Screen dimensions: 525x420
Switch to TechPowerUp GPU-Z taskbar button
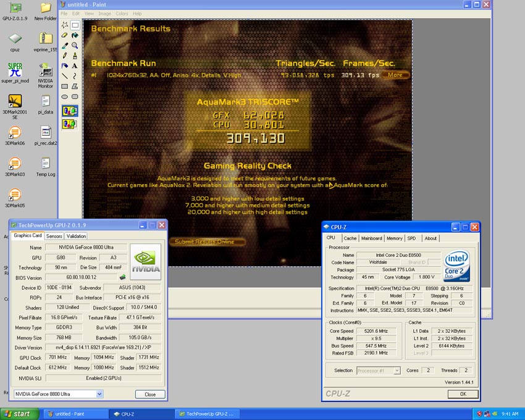(208, 414)
